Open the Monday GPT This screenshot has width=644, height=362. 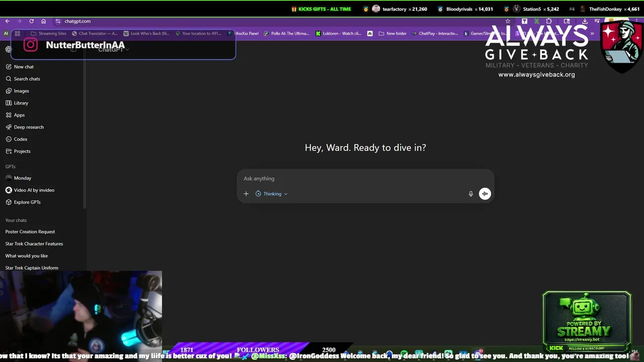click(x=19, y=178)
